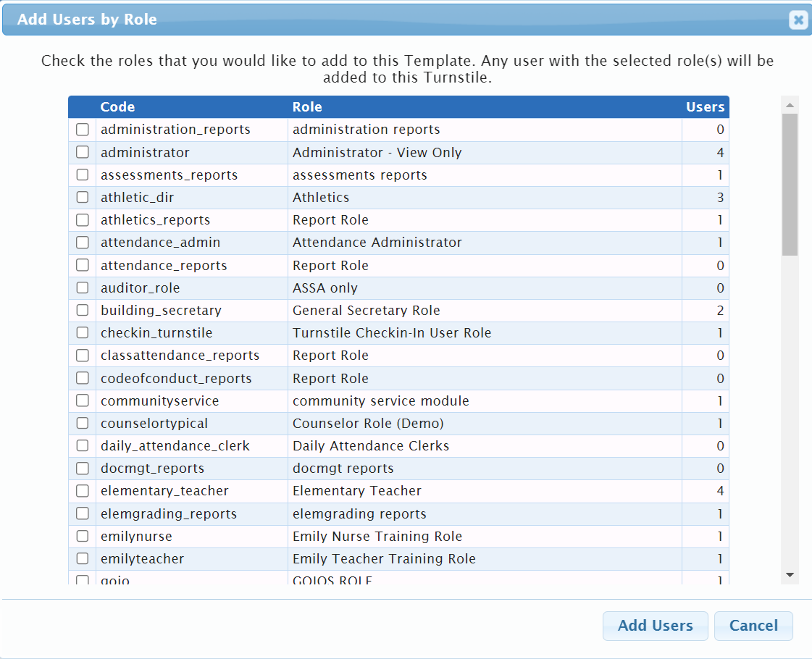The image size is (812, 659).
Task: Close the Add Users by Role dialog
Action: click(x=798, y=20)
